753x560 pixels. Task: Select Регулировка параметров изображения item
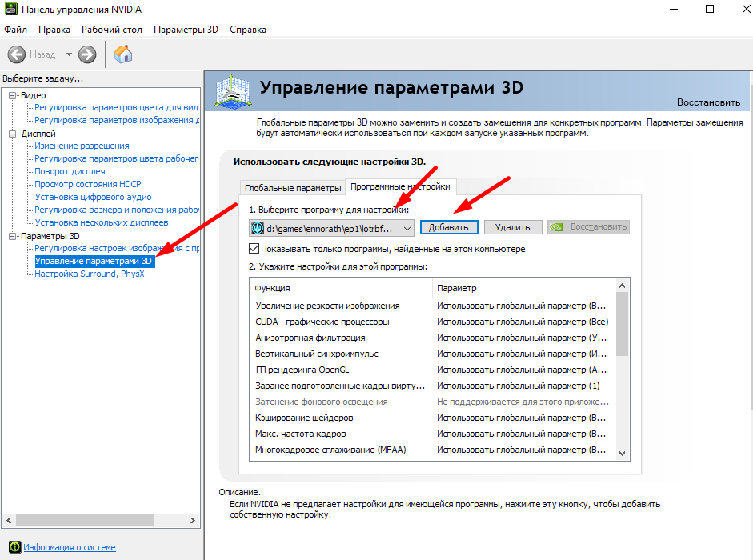point(117,120)
